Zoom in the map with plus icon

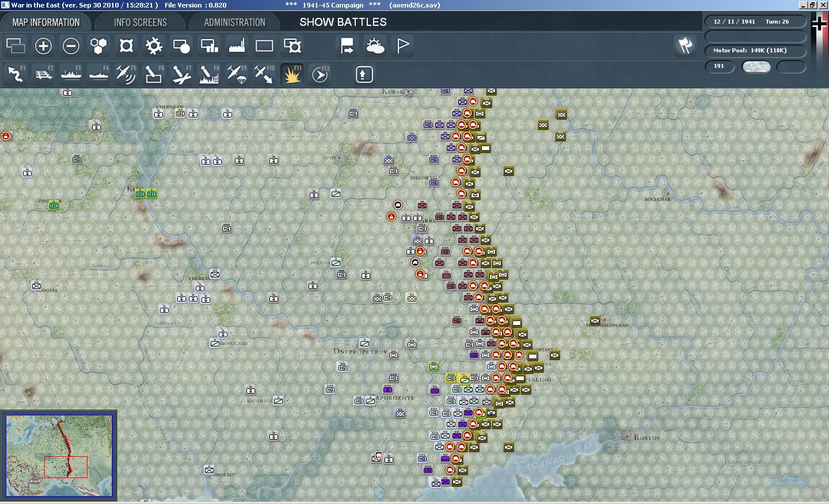pos(43,46)
